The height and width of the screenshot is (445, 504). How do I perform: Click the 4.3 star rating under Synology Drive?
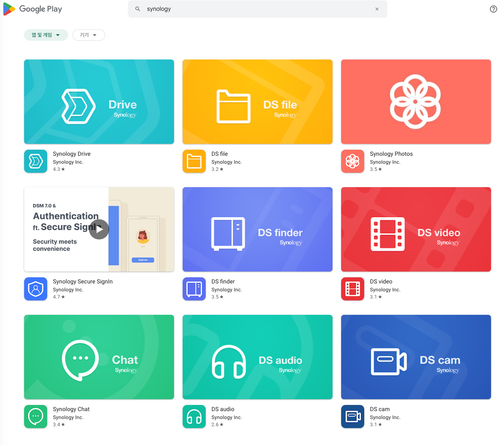coord(59,169)
